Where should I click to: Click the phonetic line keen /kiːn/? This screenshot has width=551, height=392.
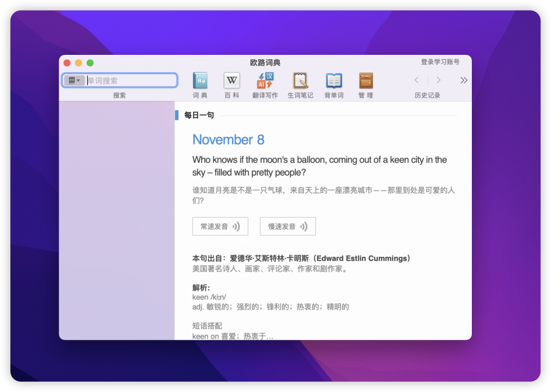[209, 297]
